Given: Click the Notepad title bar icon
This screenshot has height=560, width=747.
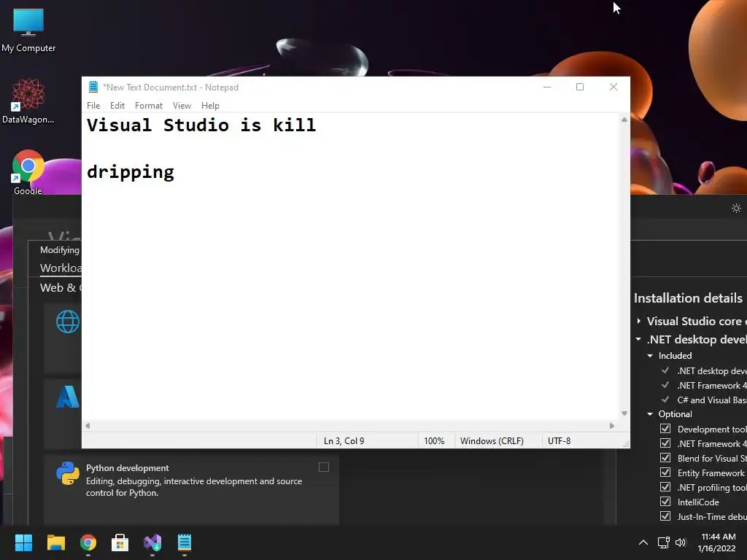Looking at the screenshot, I should [x=93, y=87].
